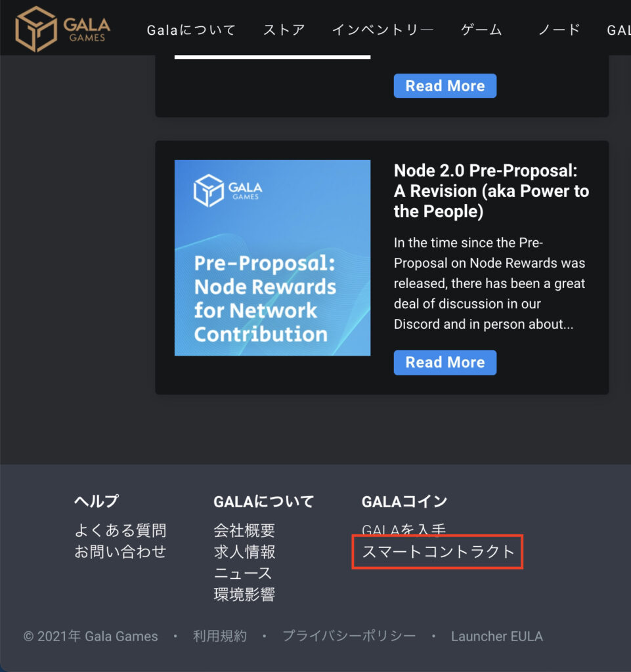Viewport: 631px width, 672px height.
Task: Click the highlighted スマートコントラクト link
Action: tap(438, 551)
